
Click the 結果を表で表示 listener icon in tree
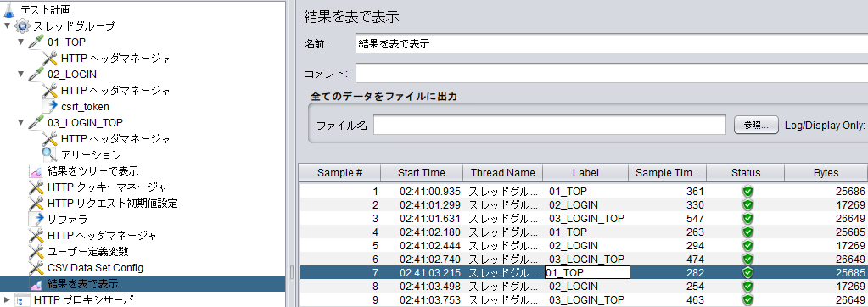tap(36, 284)
